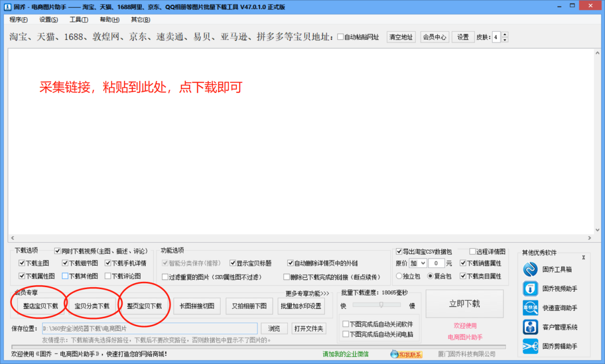Screen dimensions: 605x364
Task: Click the 固乔剪辑助手 scissors icon
Action: (x=531, y=346)
